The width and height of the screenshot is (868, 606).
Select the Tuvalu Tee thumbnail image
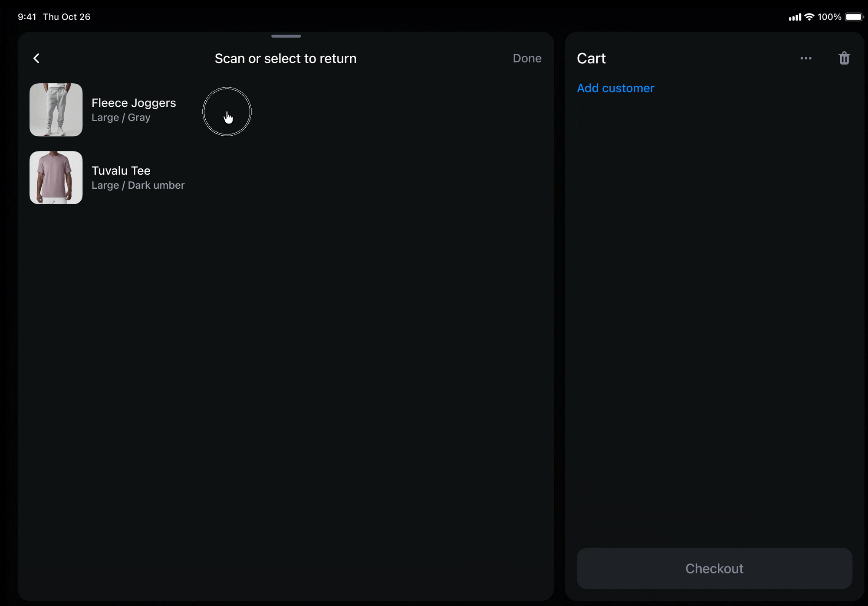coord(56,177)
